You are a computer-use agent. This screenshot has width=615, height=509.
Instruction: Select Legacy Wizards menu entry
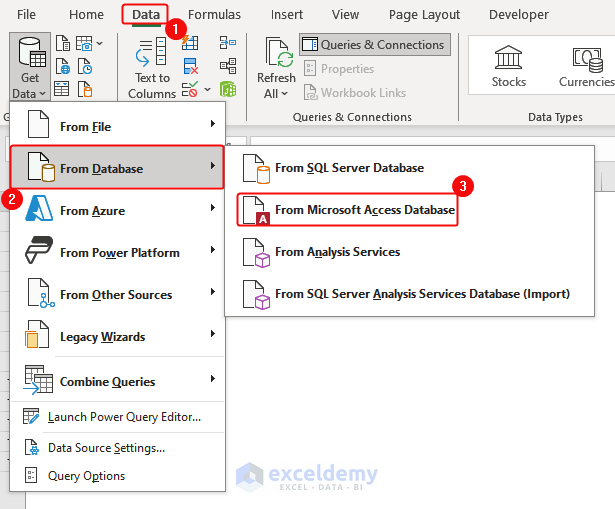tap(117, 336)
